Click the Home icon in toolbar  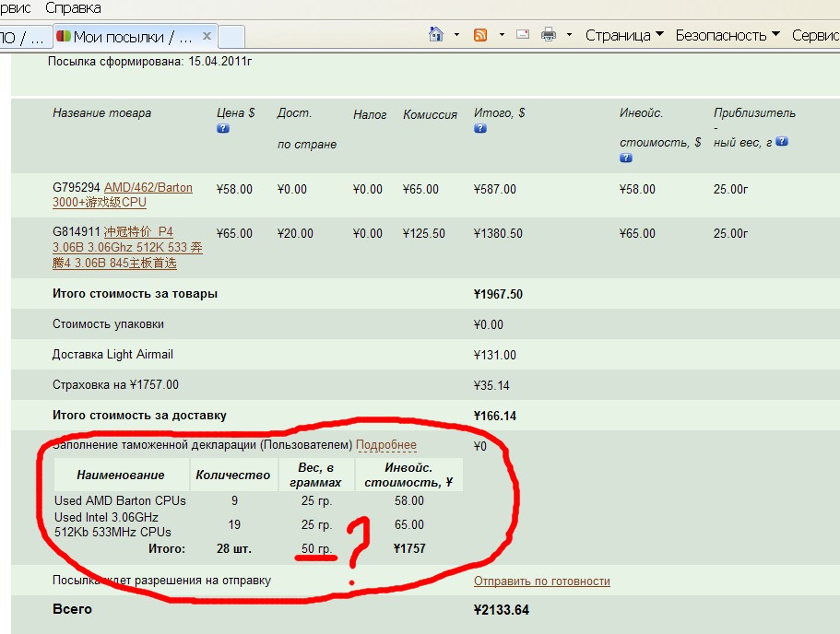(x=436, y=34)
